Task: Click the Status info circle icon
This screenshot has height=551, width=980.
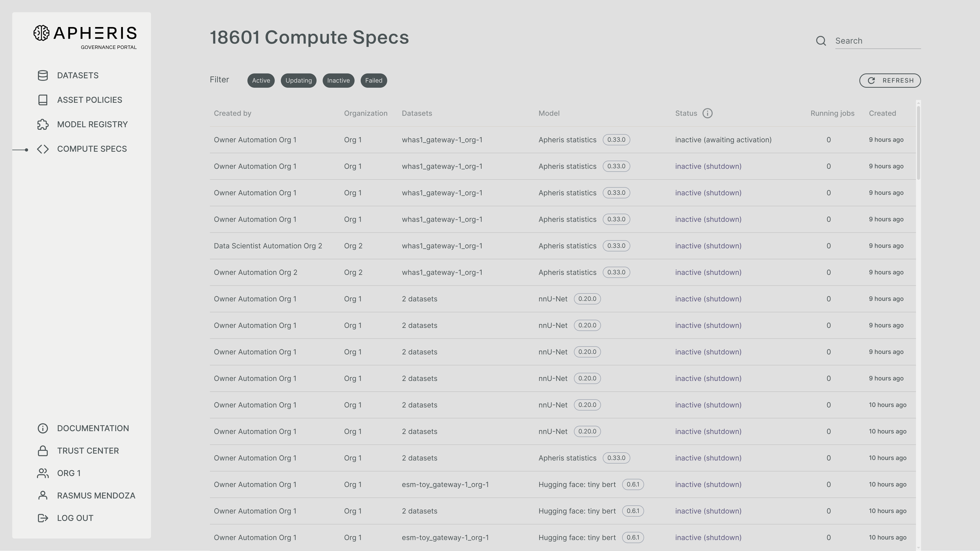Action: point(707,113)
